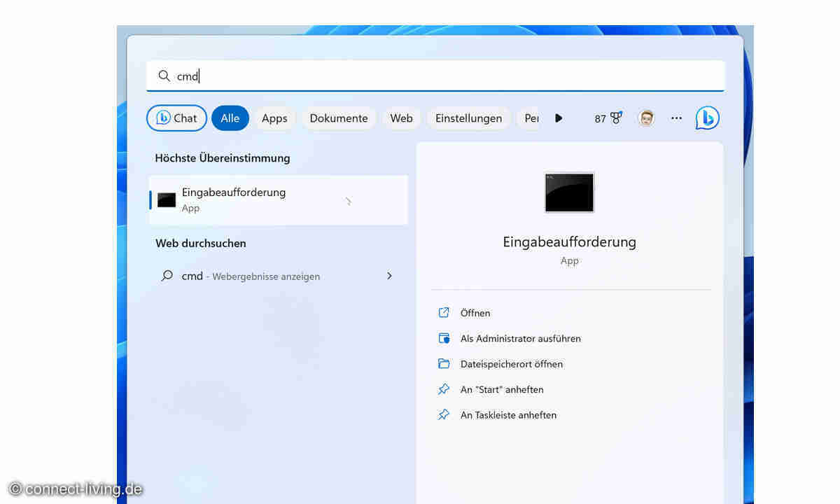Open the Chat button with Bing logo
This screenshot has width=840, height=504.
(x=176, y=118)
